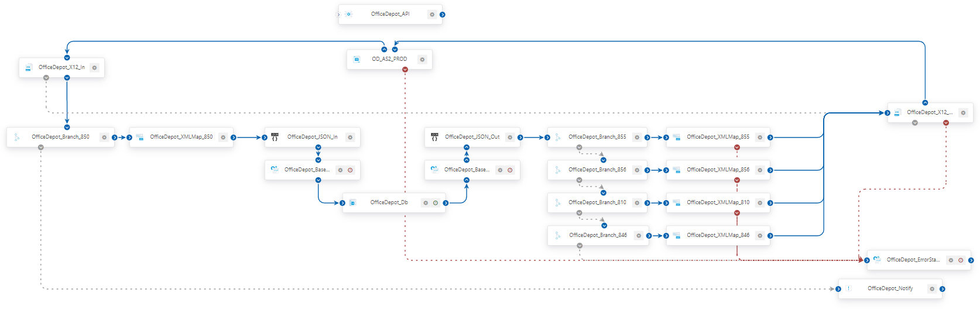The height and width of the screenshot is (313, 980).
Task: Select the OfficeDepot_XMLMap_850 node label
Action: point(181,137)
